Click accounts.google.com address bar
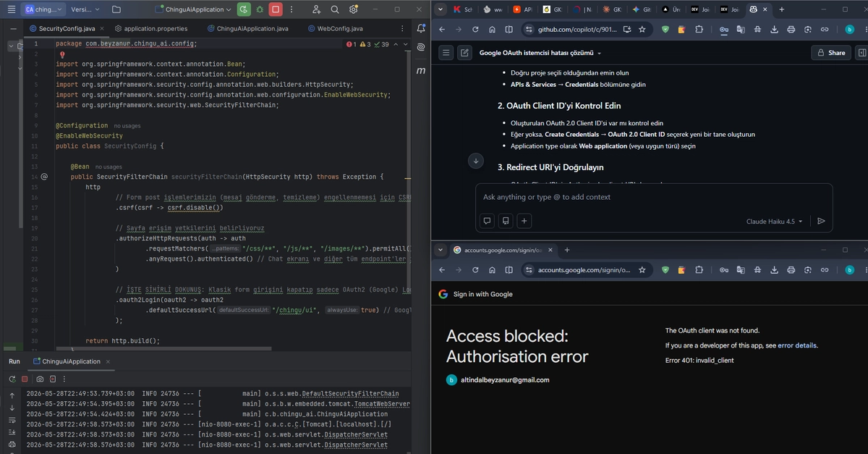Screen dimensions: 868x454 pos(584,270)
